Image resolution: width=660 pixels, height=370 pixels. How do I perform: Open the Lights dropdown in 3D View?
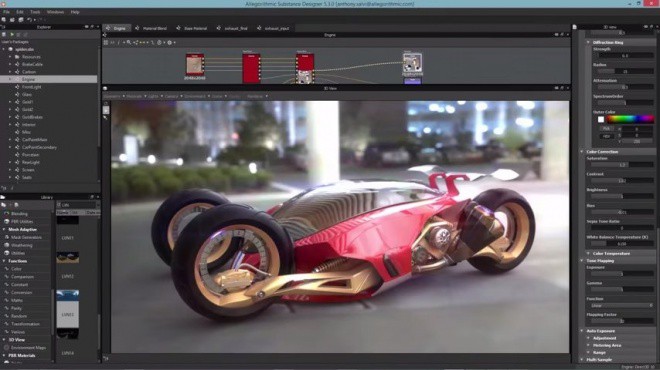154,96
